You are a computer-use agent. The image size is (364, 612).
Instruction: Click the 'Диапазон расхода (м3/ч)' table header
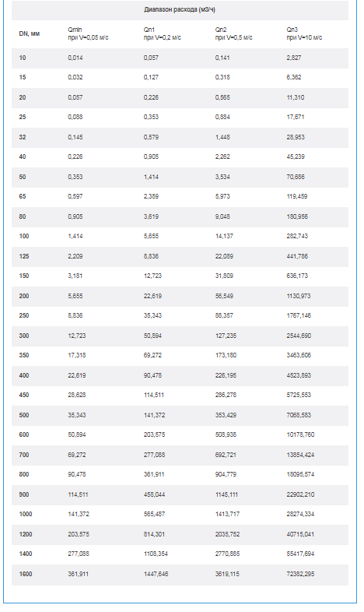tap(180, 10)
